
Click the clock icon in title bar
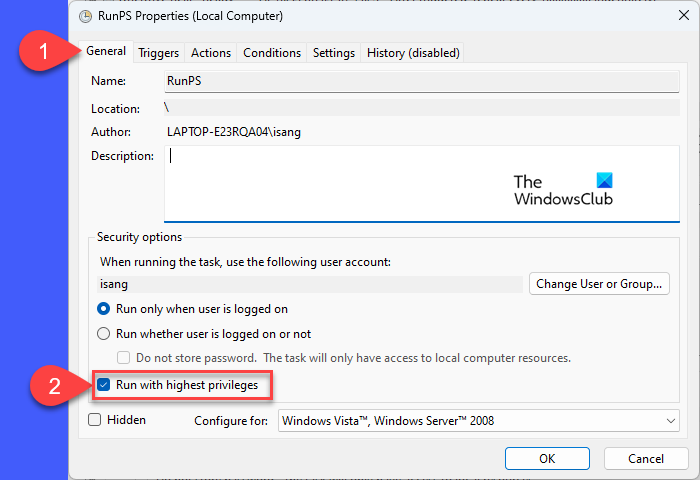88,15
